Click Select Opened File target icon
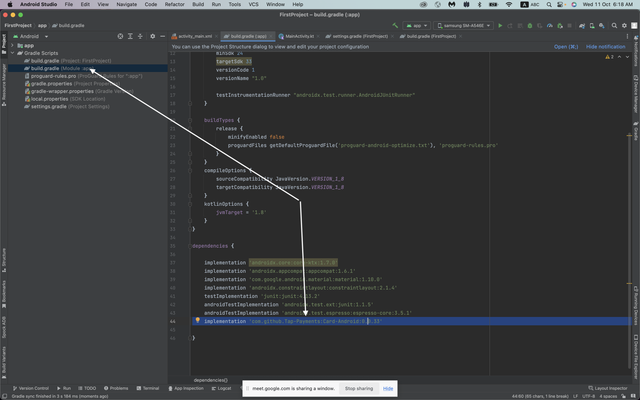 pyautogui.click(x=121, y=36)
